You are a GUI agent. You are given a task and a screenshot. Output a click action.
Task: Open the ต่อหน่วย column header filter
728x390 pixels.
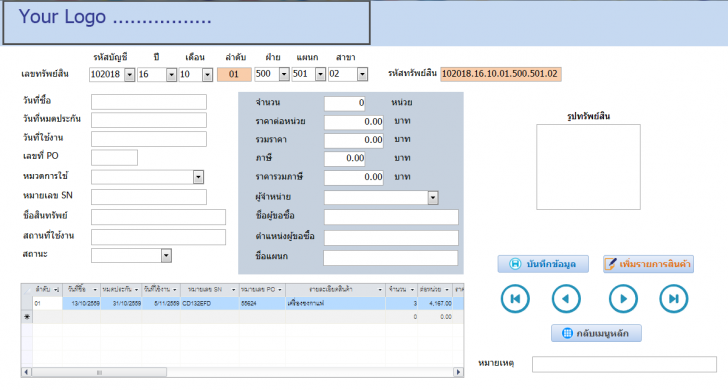coord(447,290)
